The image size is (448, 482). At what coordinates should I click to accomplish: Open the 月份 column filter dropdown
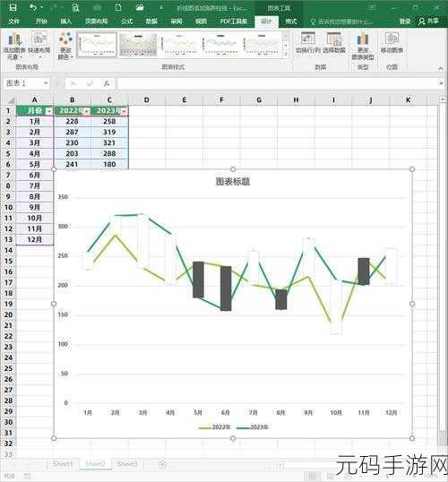pyautogui.click(x=49, y=111)
